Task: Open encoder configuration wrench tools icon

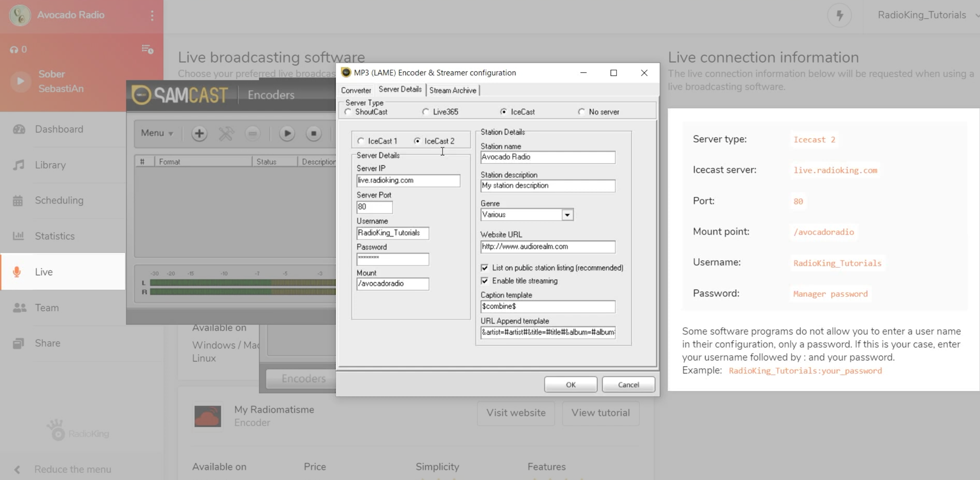Action: 226,134
